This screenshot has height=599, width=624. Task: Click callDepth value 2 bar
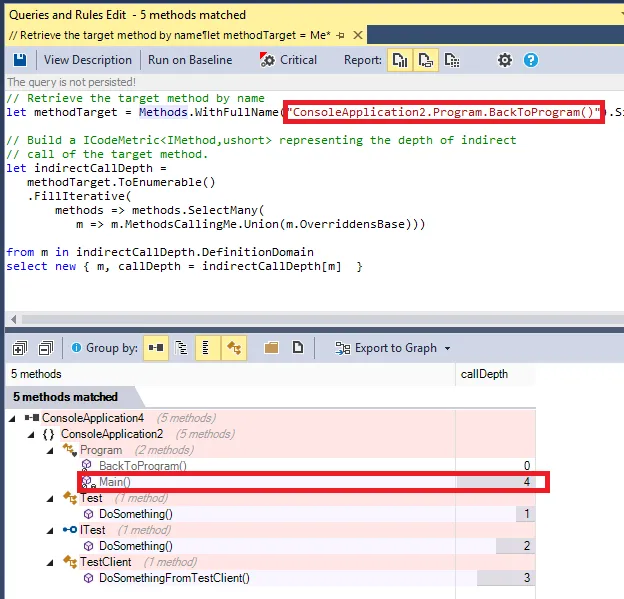[x=516, y=546]
